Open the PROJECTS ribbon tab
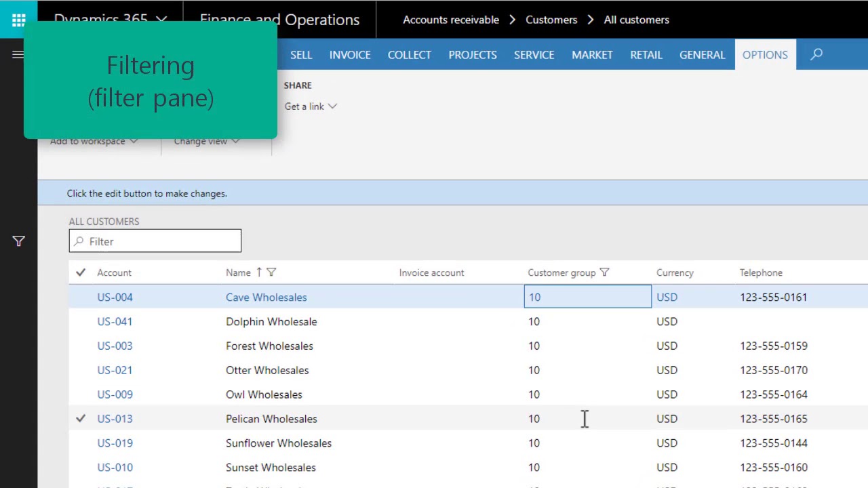The width and height of the screenshot is (868, 488). [473, 55]
